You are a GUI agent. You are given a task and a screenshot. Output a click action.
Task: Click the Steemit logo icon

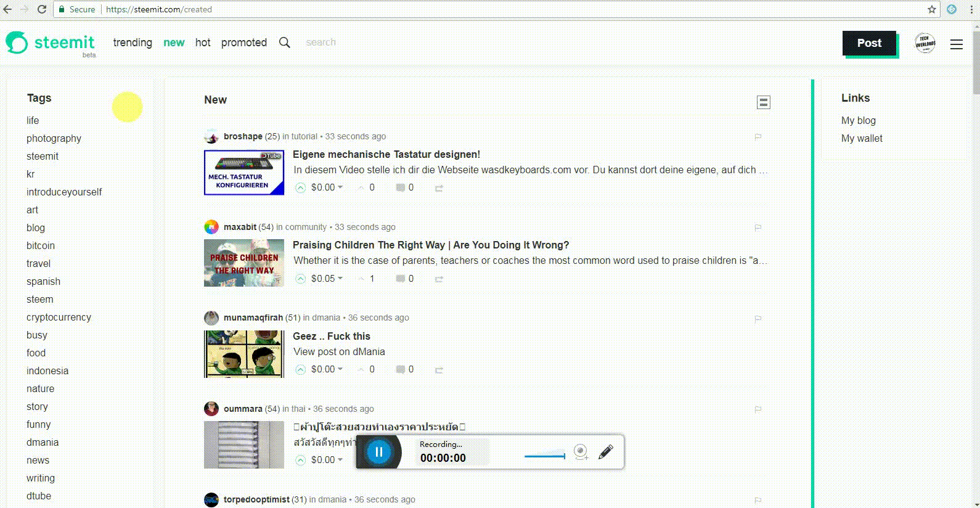point(17,43)
